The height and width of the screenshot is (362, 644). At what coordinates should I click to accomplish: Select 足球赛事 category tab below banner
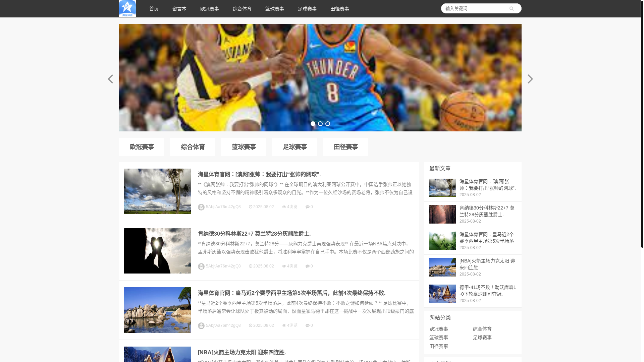click(294, 147)
